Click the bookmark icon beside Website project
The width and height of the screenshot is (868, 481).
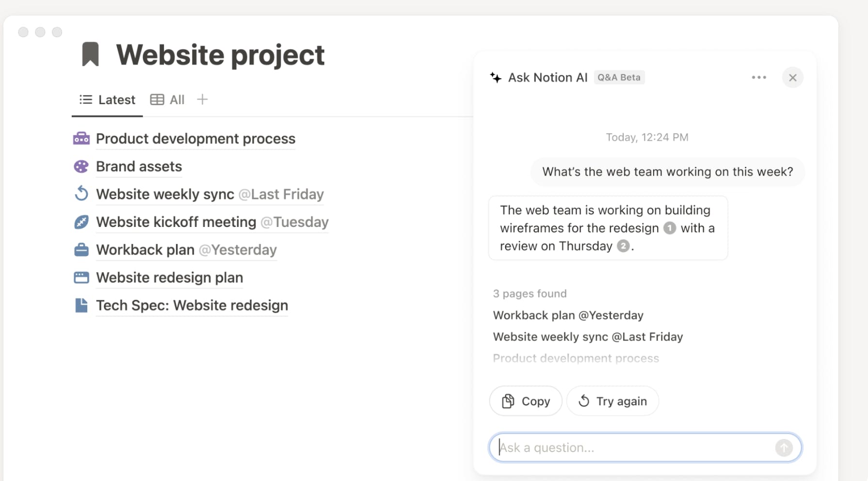(x=90, y=54)
